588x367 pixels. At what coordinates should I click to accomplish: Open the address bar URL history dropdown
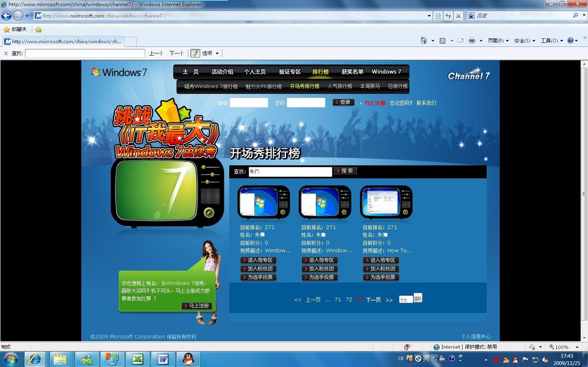click(429, 16)
